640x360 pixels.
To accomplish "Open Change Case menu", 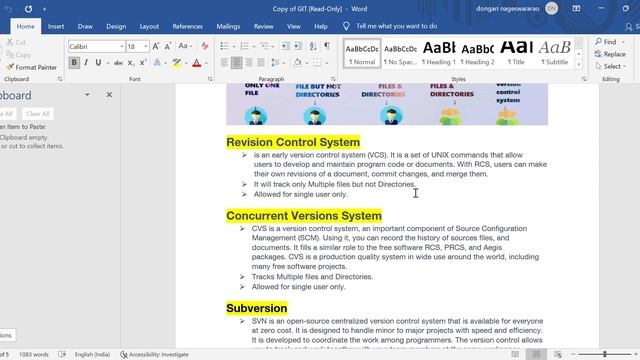I will (x=185, y=46).
